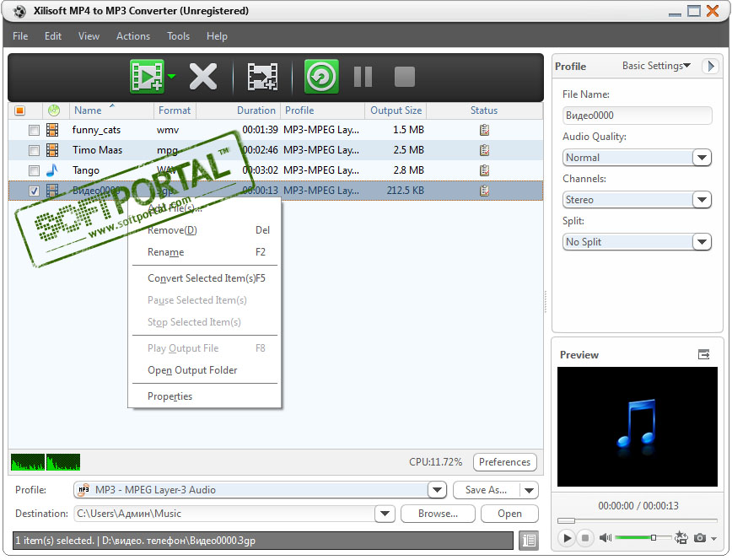The width and height of the screenshot is (732, 560).
Task: Click the Preferences button
Action: [x=504, y=462]
